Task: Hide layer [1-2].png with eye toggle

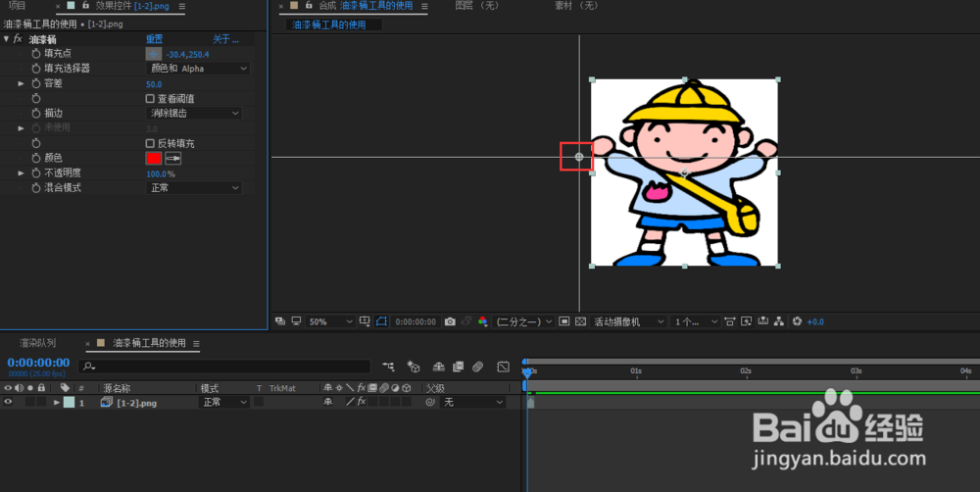Action: pos(8,403)
